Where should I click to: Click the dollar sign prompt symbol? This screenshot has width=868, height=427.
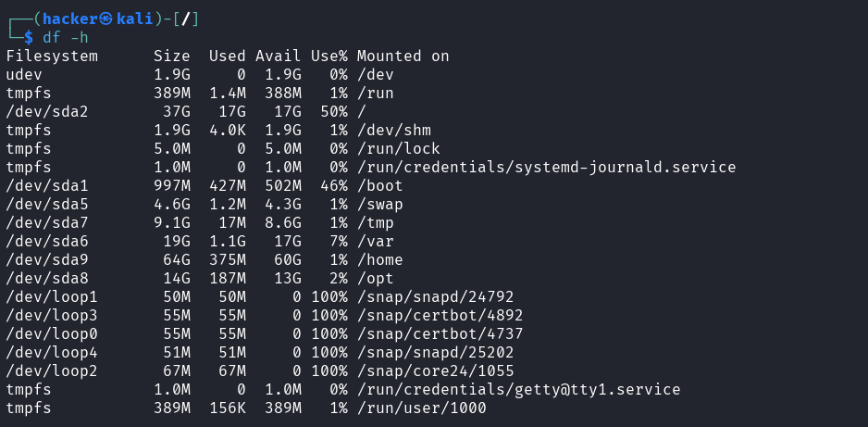(29, 37)
